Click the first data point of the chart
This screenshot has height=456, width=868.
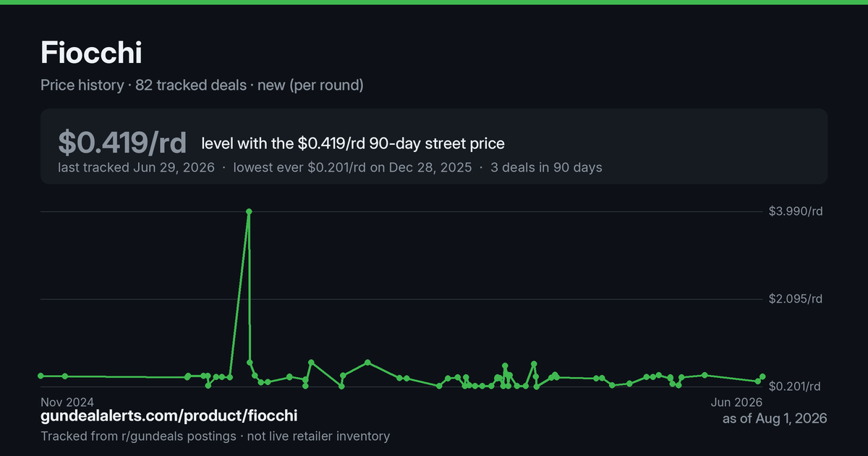[x=41, y=376]
